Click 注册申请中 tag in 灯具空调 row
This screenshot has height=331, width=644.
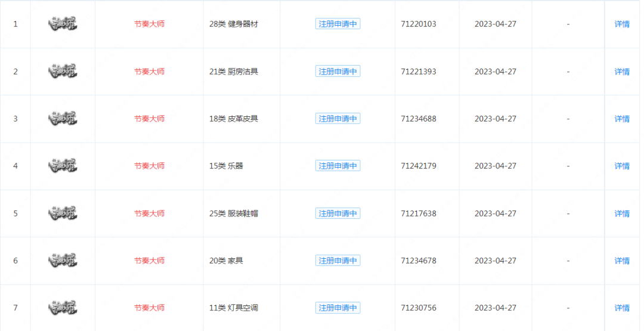coord(338,308)
